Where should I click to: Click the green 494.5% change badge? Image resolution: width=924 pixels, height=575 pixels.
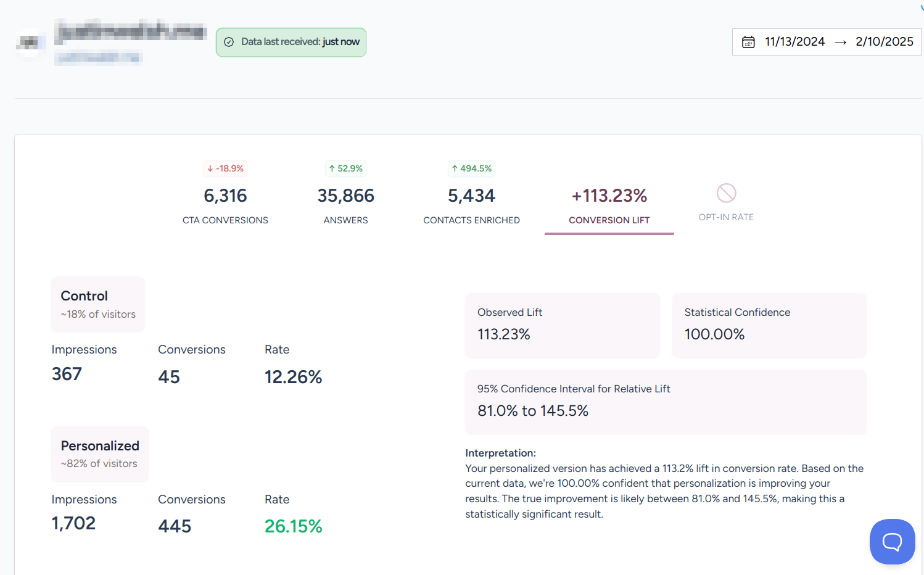[x=472, y=168]
